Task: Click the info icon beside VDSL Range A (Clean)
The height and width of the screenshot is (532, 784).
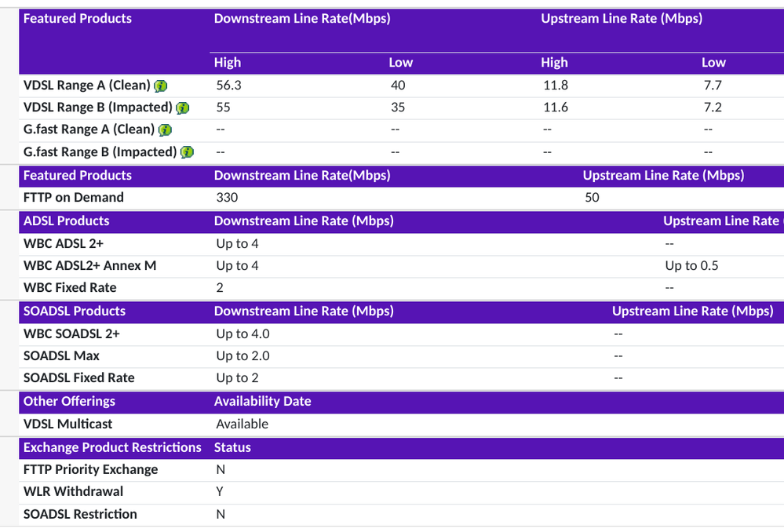Action: click(161, 86)
